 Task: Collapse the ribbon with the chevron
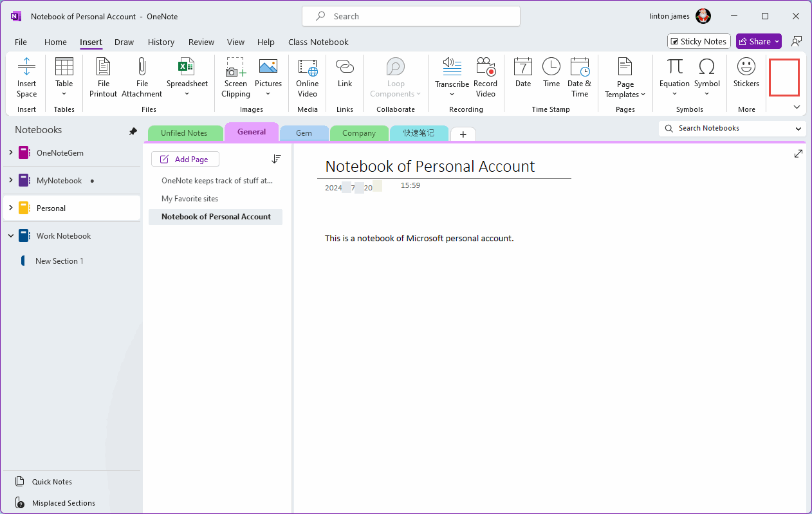click(797, 107)
